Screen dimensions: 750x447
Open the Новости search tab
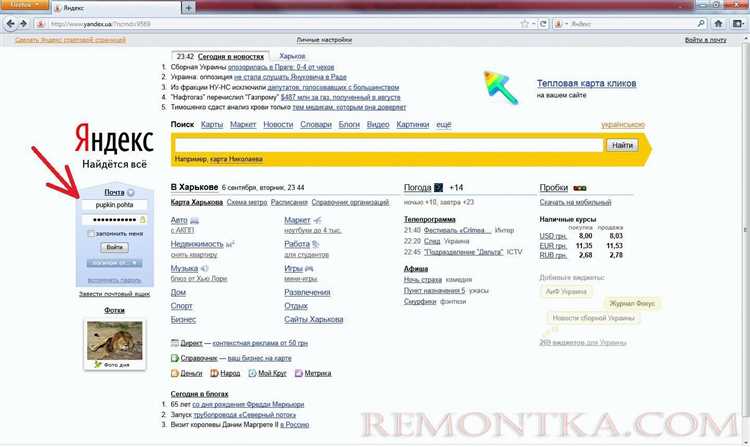click(278, 124)
